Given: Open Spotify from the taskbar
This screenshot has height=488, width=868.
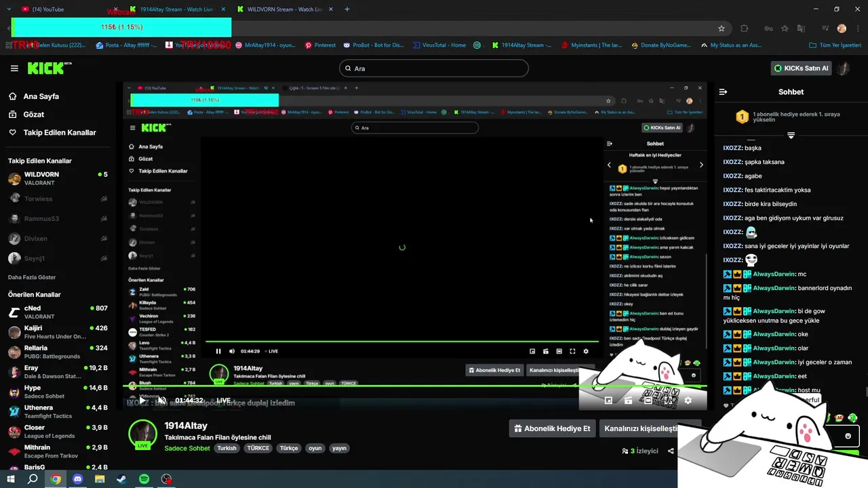Looking at the screenshot, I should click(144, 479).
